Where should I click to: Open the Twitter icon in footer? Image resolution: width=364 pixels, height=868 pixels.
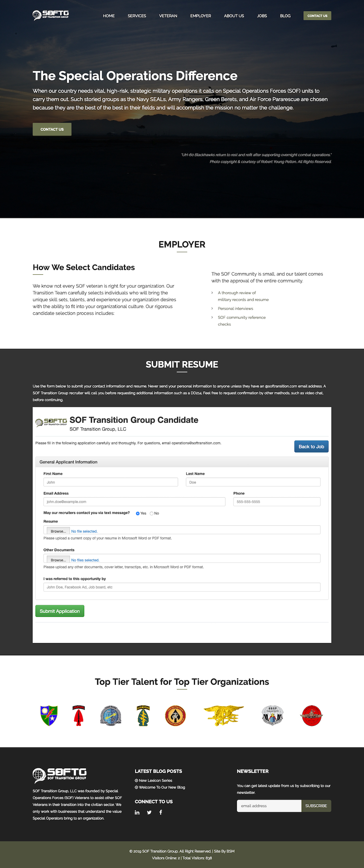149,812
